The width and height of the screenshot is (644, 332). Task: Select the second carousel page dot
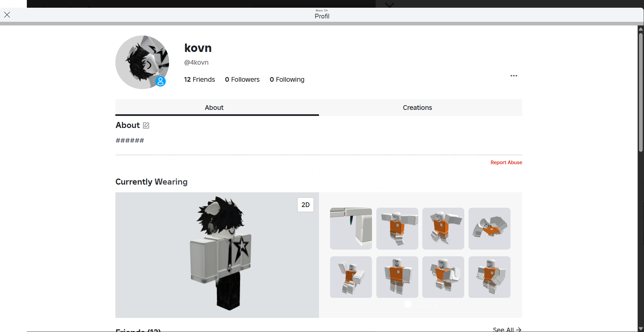click(x=420, y=304)
